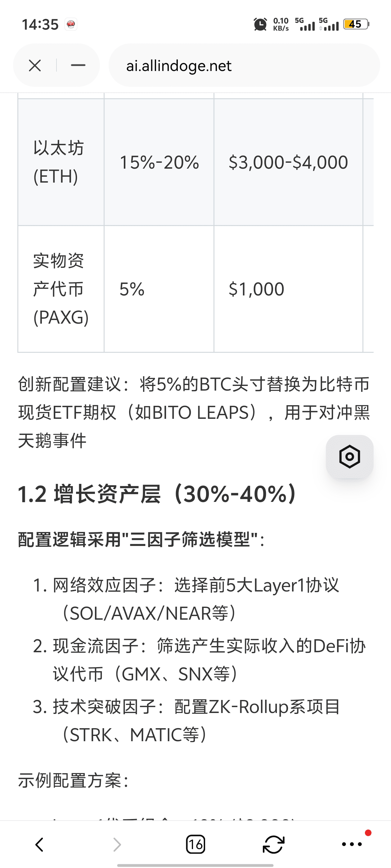Select the 15%-20% allocation cell
Screen dimensions: 391x868
(159, 162)
